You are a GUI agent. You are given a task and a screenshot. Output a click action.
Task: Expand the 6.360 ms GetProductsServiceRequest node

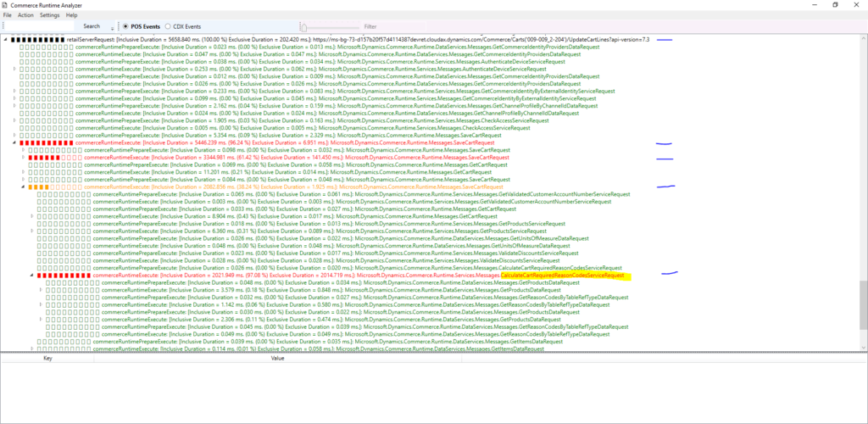[x=33, y=231]
